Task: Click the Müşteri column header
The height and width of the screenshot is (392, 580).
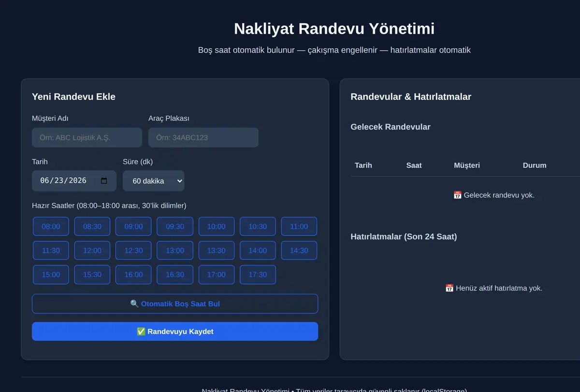Action: click(x=467, y=165)
